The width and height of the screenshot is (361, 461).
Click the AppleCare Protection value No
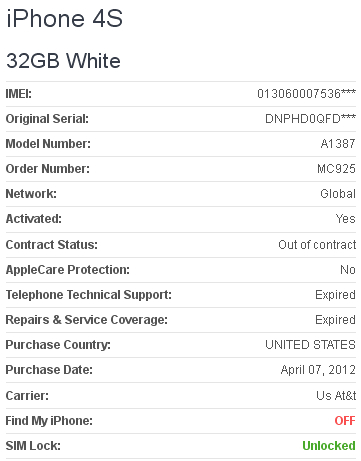click(348, 270)
